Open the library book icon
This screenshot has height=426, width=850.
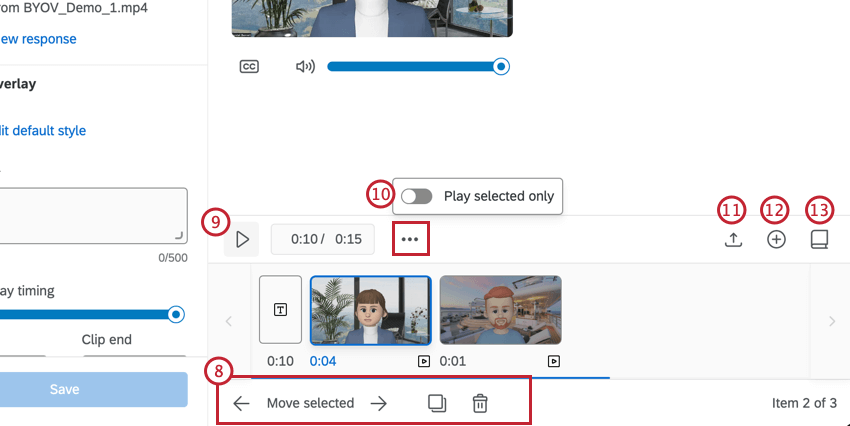[819, 239]
